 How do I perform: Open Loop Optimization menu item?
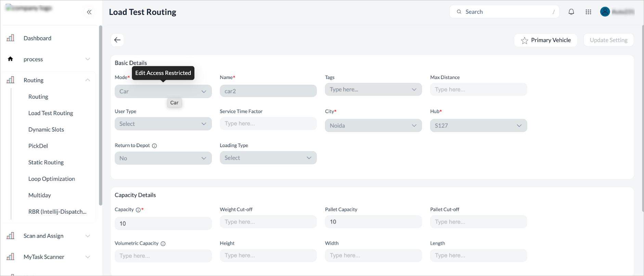[52, 179]
